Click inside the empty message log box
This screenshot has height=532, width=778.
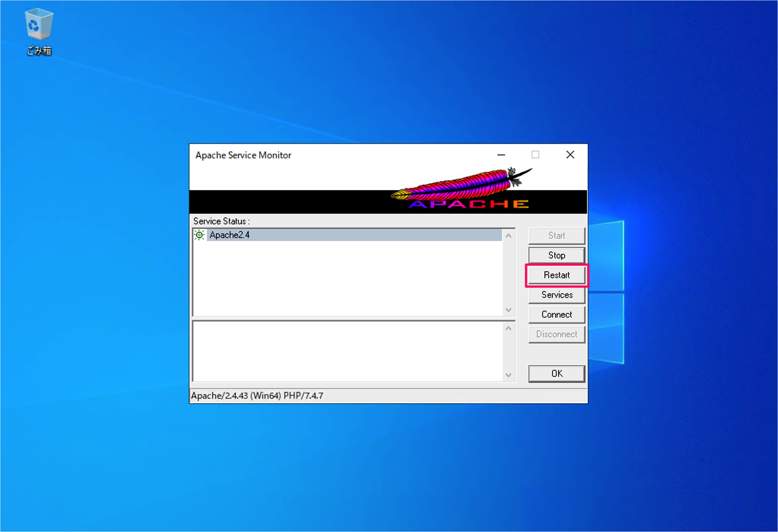(348, 351)
